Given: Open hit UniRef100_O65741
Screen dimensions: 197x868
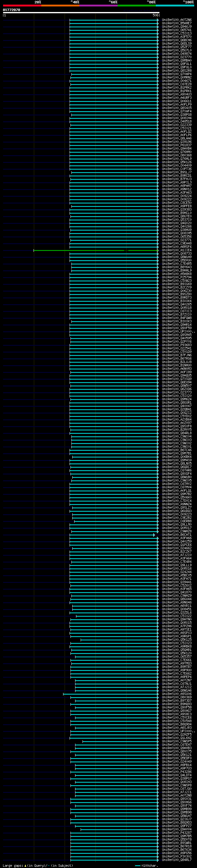Looking at the screenshot, I should (x=177, y=30).
